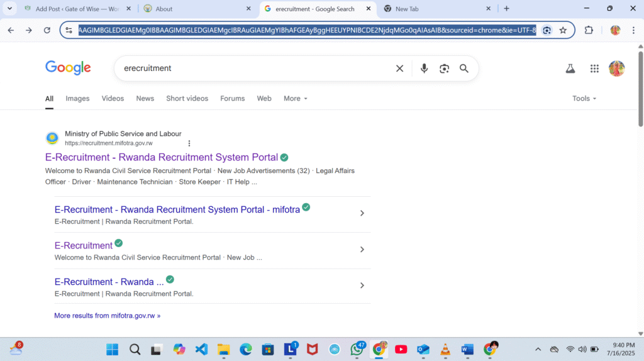Viewport: 644px width, 361px height.
Task: Launch Visual Studio Code from the taskbar
Action: 201,350
